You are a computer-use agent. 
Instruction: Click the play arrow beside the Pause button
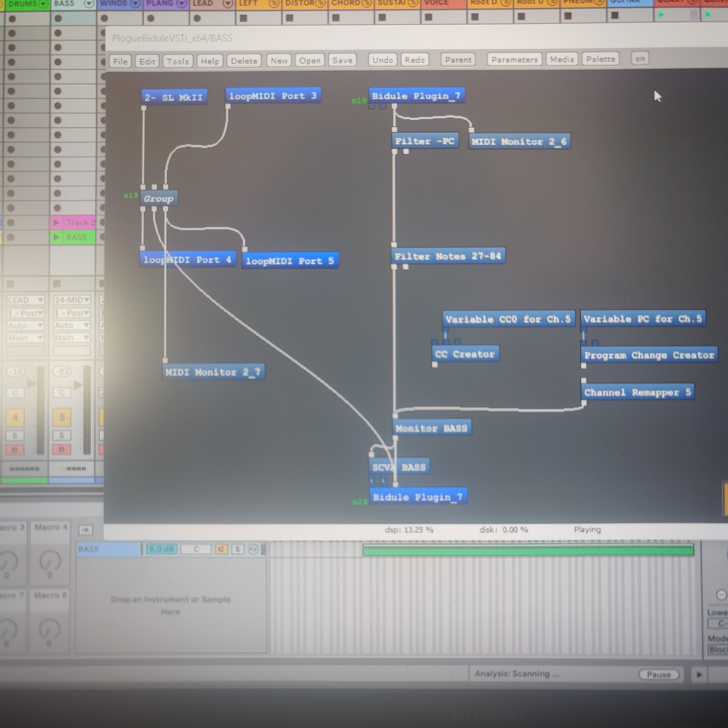click(x=699, y=674)
